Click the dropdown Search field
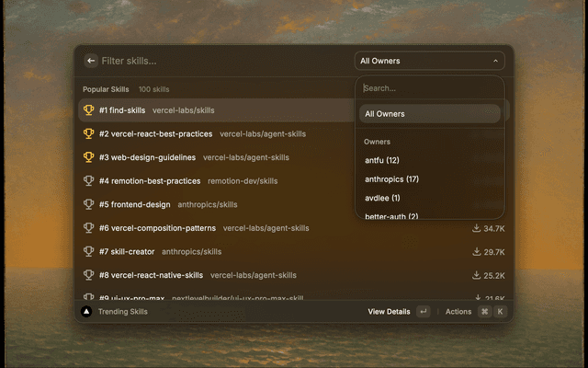Image resolution: width=588 pixels, height=368 pixels. click(429, 88)
